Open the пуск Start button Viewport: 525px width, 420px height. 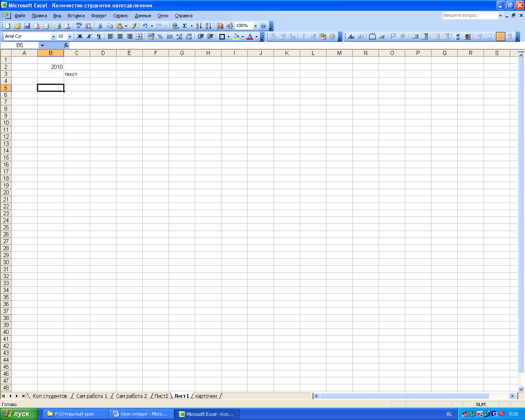click(19, 414)
